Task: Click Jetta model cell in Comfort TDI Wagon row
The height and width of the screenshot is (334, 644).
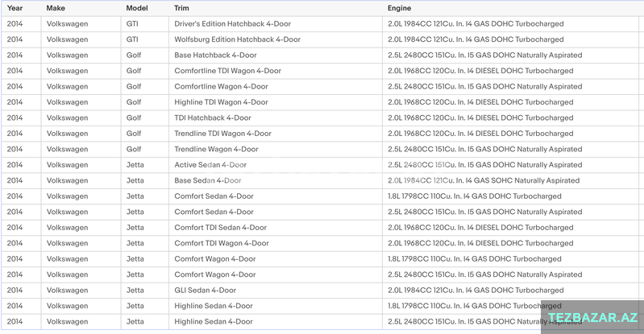Action: (135, 243)
